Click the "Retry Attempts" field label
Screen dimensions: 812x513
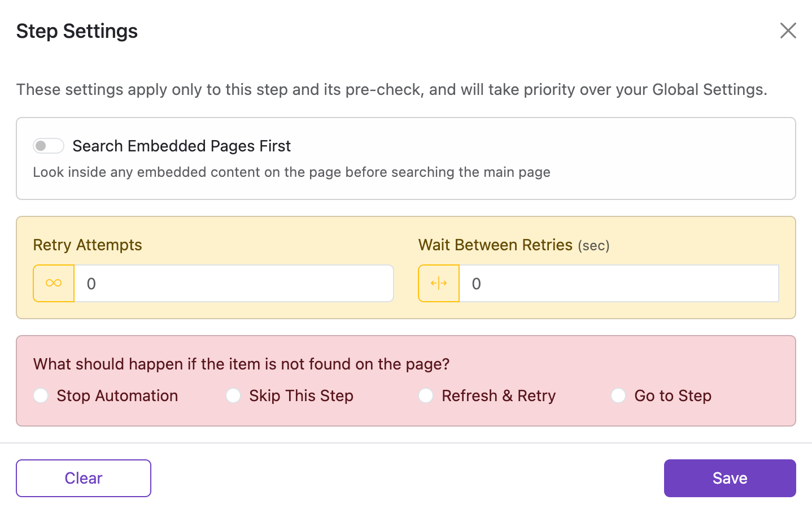[x=88, y=245]
